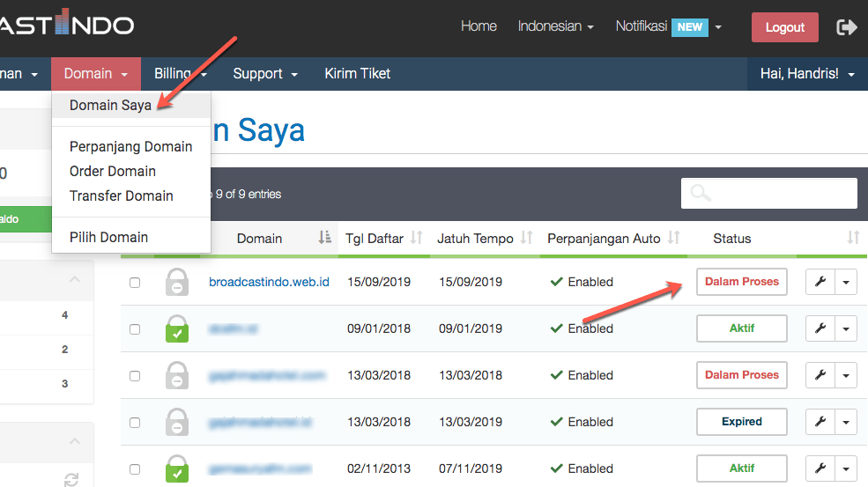
Task: Click Dalam Proses status for broadcastindo.web.id
Action: point(741,282)
